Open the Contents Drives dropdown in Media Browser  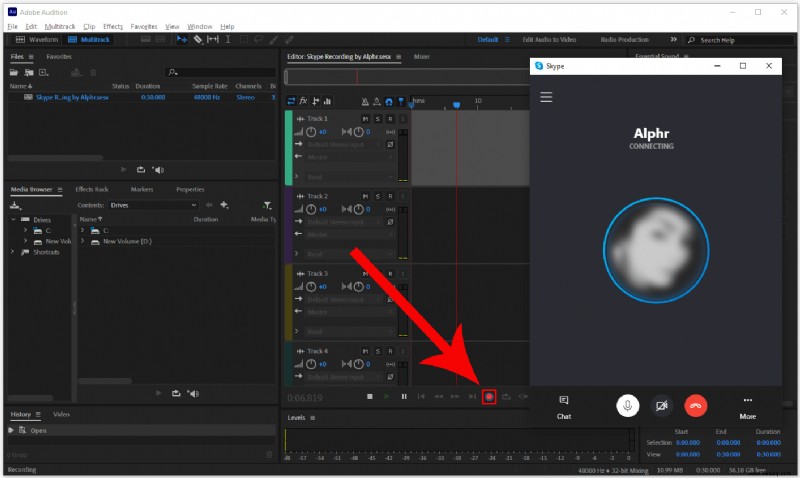(153, 205)
